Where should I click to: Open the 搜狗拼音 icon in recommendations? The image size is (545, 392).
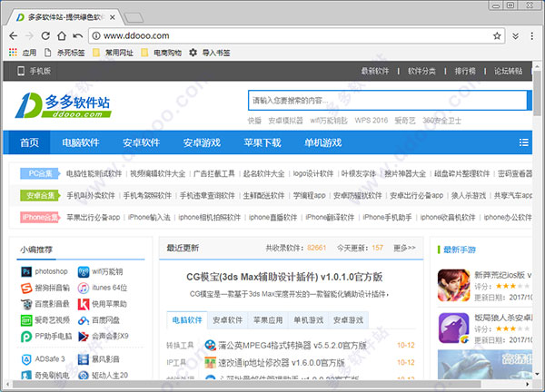coord(26,288)
